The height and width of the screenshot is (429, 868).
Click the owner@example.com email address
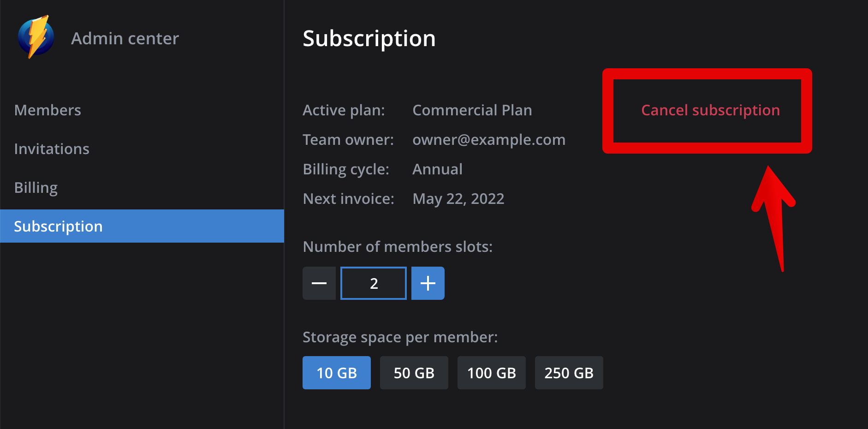tap(489, 140)
